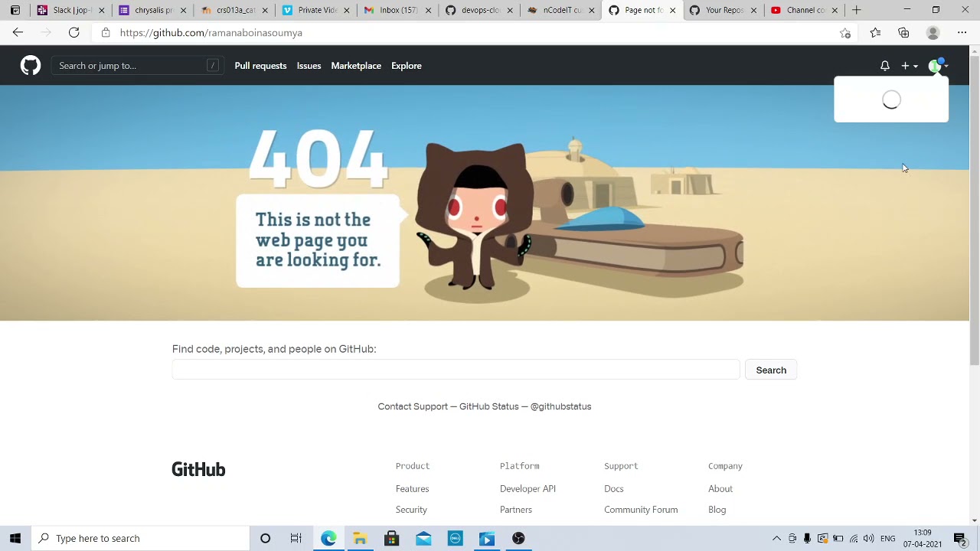
Task: Show hidden system tray icons
Action: (x=776, y=539)
